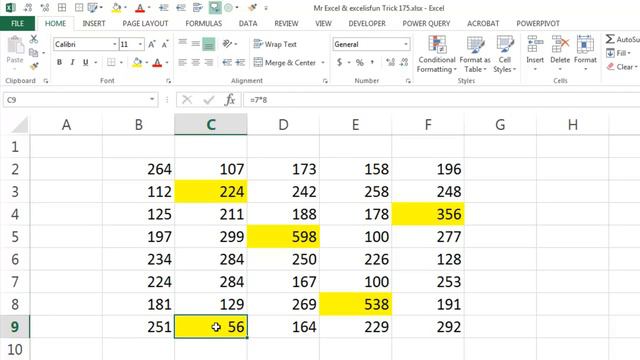The width and height of the screenshot is (640, 360).
Task: Open Cell Styles gallery
Action: [504, 54]
